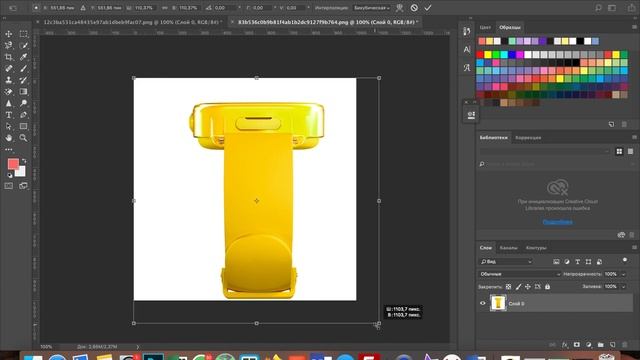Open the Интерполяция dropdown
Image resolution: width=640 pixels, height=360 pixels.
pos(371,8)
